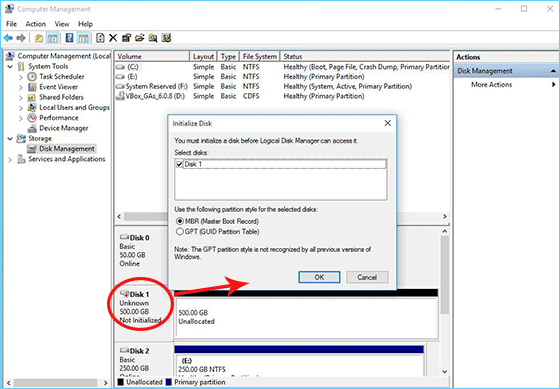This screenshot has height=389, width=560.
Task: Expand the Services and Applications node
Action: click(10, 159)
